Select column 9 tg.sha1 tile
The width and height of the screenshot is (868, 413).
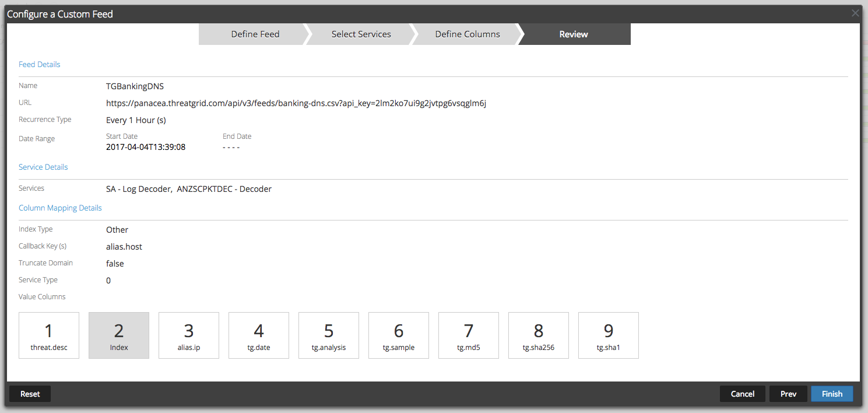(609, 335)
